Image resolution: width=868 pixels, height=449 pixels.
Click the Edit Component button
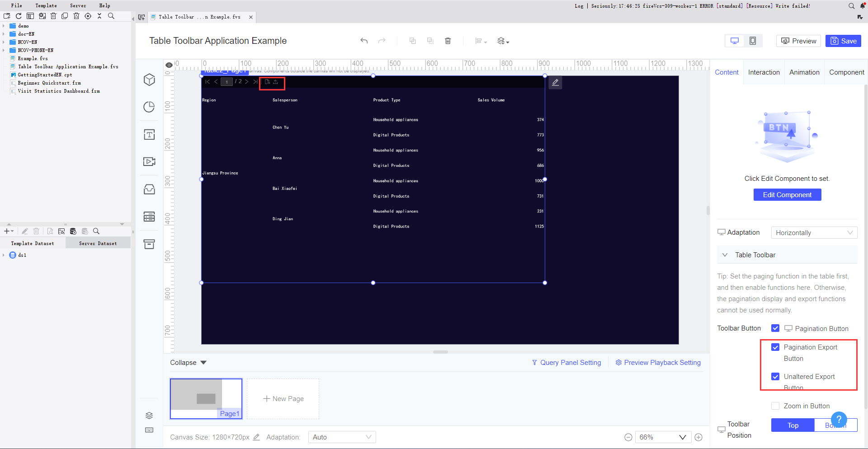[x=787, y=195]
